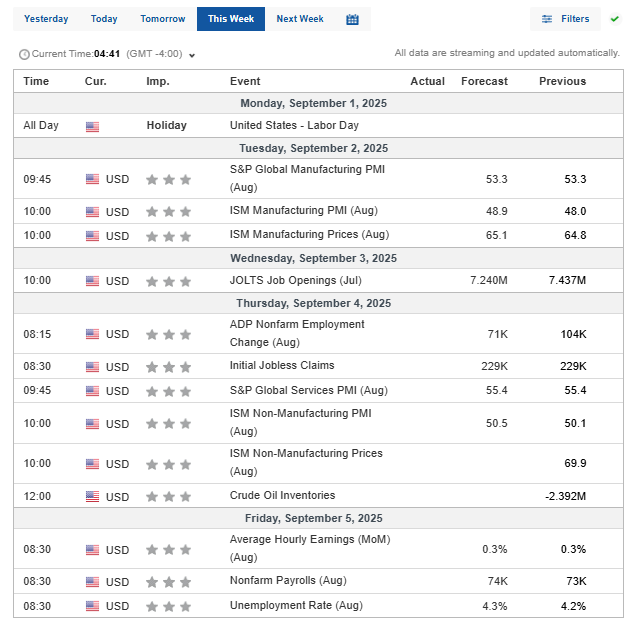Open Nonfarm Payrolls (Aug) event
Screen dimensions: 630x632
coord(288,580)
